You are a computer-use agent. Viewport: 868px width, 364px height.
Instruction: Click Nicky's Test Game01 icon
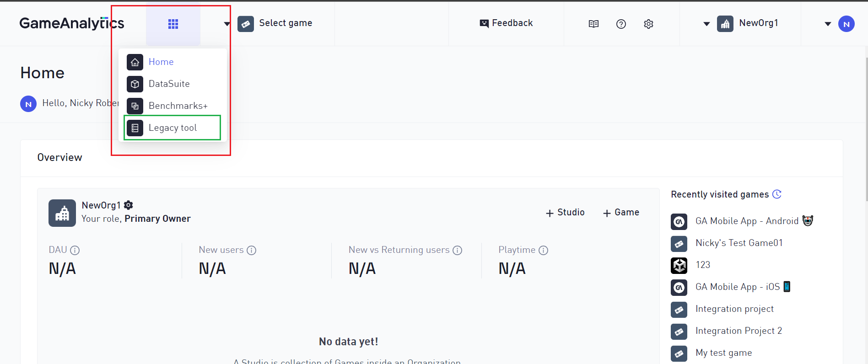click(679, 244)
